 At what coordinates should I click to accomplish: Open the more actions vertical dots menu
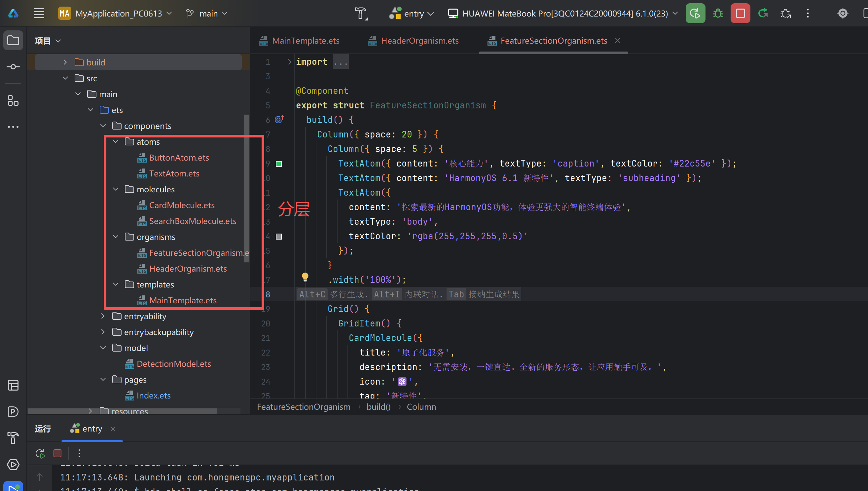click(808, 14)
